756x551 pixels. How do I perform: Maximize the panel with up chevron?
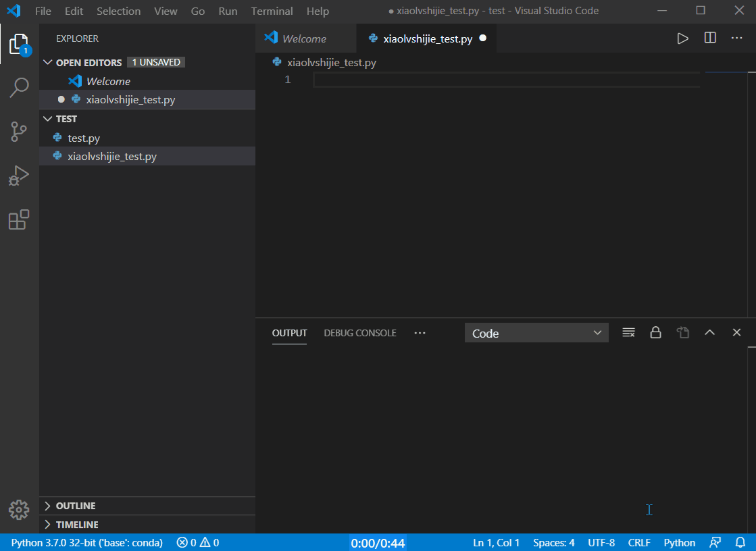(709, 333)
